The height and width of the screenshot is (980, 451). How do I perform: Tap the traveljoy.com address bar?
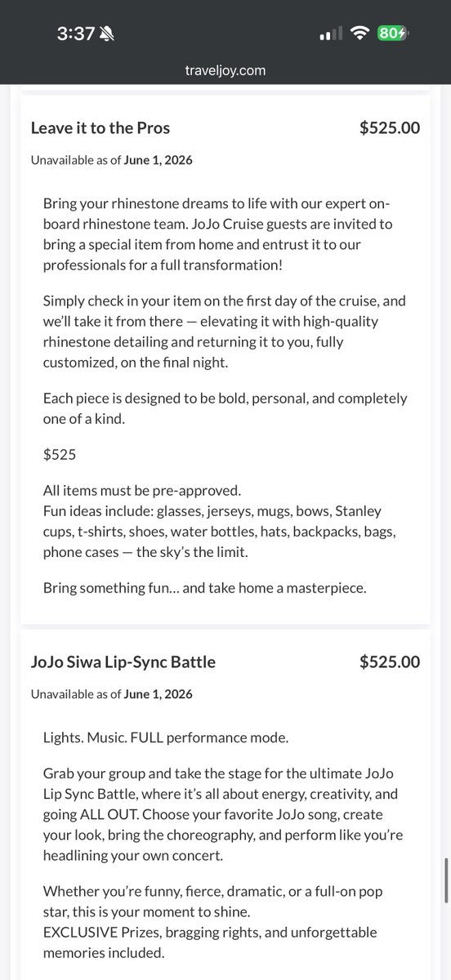tap(225, 70)
